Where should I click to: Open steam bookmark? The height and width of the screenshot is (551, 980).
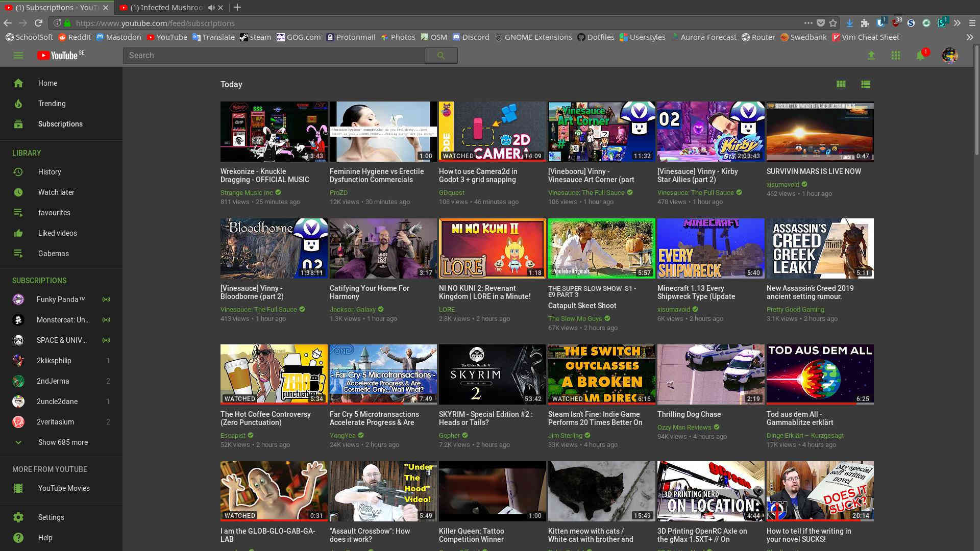click(x=255, y=37)
